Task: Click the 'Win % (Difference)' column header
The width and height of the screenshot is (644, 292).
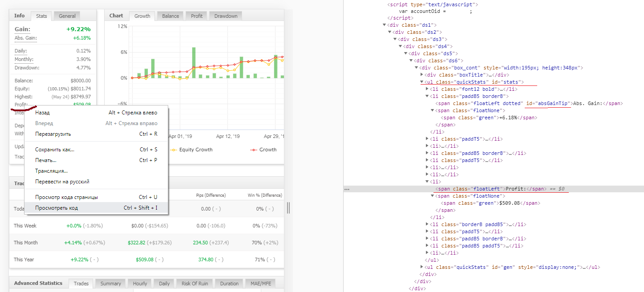Action: [x=265, y=195]
